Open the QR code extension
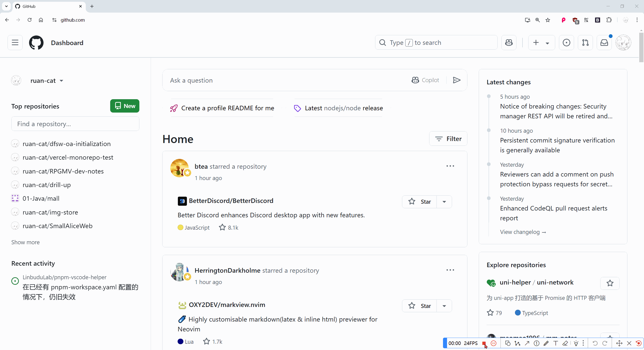Image resolution: width=644 pixels, height=350 pixels. [x=586, y=20]
